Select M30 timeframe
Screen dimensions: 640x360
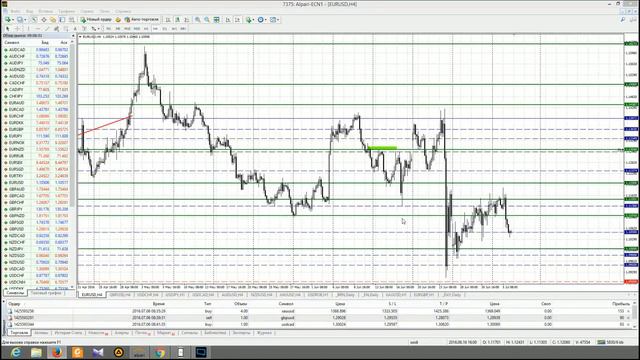click(x=137, y=29)
